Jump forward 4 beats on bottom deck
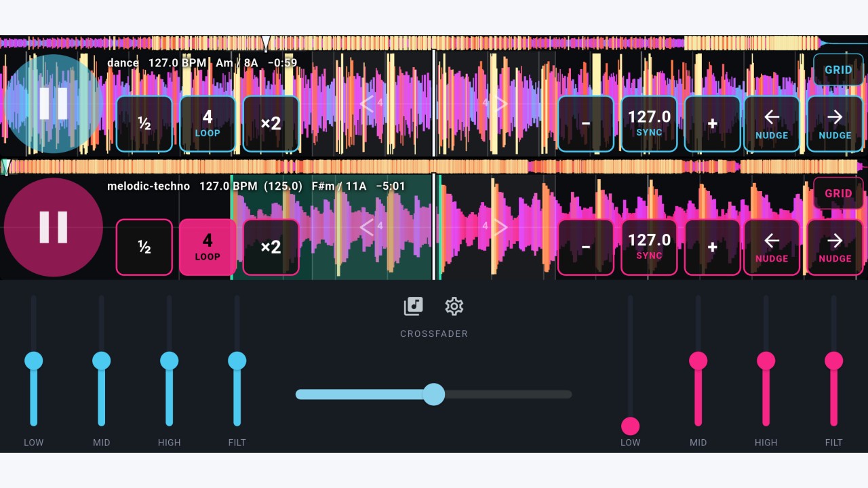This screenshot has width=868, height=488. (495, 226)
